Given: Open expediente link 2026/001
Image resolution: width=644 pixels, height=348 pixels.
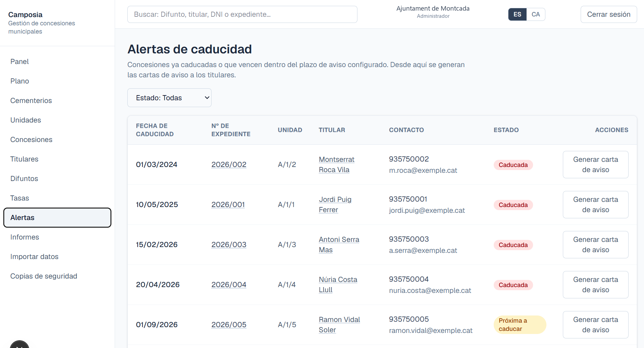Looking at the screenshot, I should click(228, 205).
